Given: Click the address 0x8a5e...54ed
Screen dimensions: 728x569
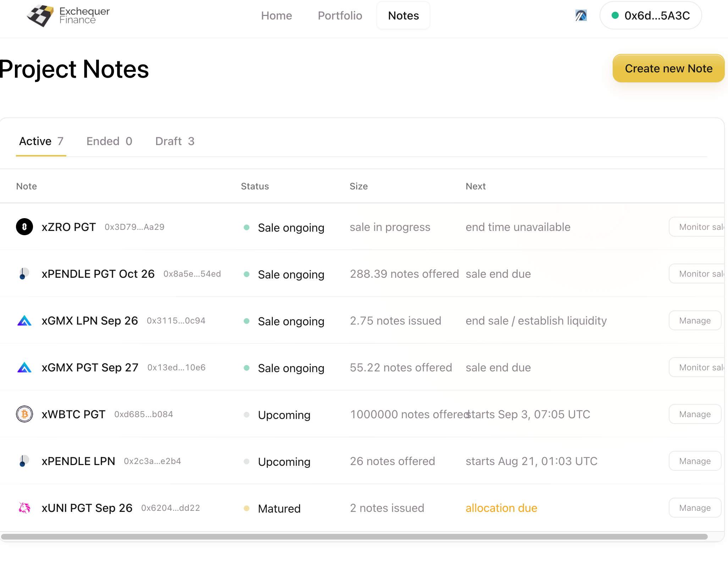Looking at the screenshot, I should 192,274.
